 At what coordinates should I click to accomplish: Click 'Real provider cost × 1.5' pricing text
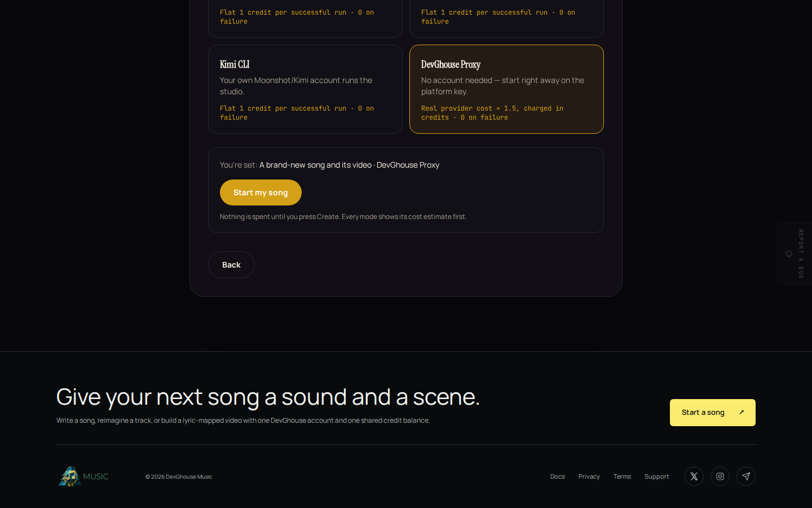492,113
